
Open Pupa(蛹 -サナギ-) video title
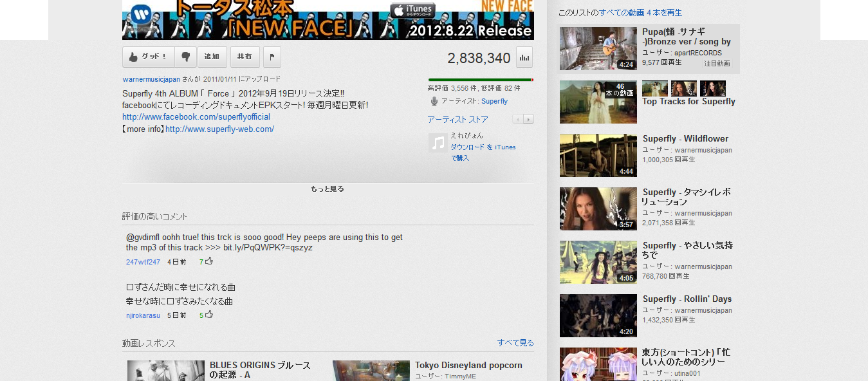[687, 37]
